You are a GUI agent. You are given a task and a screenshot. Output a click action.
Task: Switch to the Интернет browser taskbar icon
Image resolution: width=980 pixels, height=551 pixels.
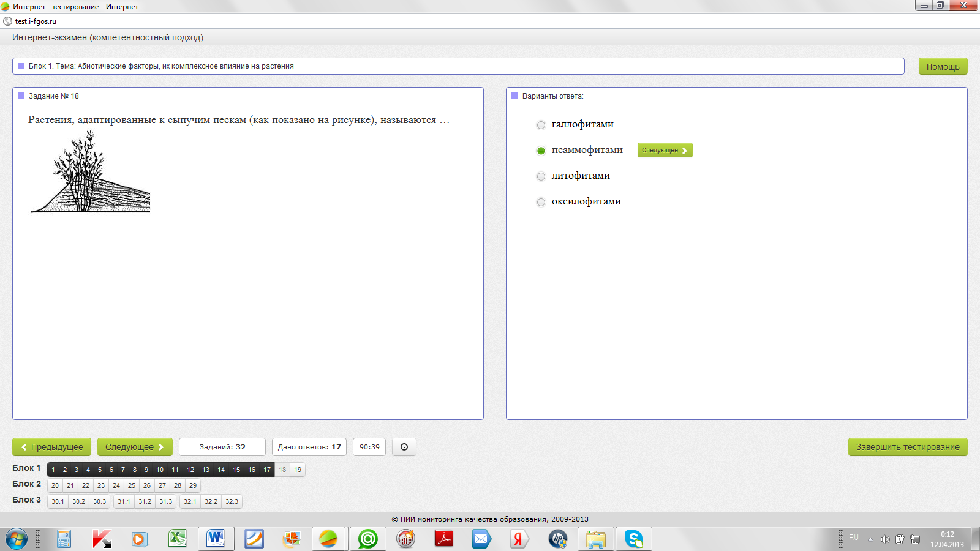point(329,539)
